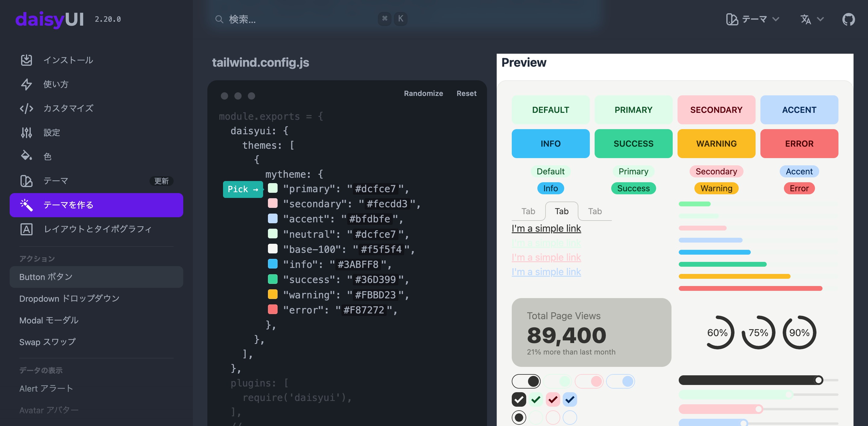Click the ERROR preview button

(x=799, y=144)
